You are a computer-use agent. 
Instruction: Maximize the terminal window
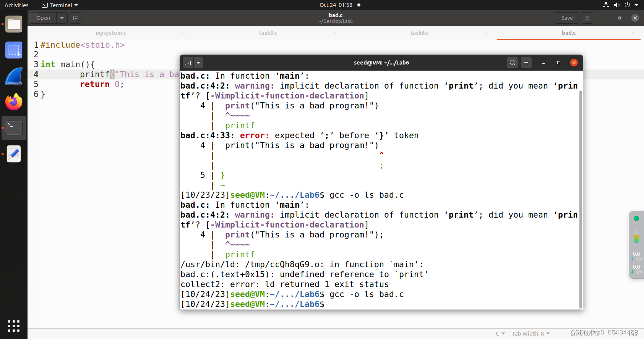(x=559, y=63)
